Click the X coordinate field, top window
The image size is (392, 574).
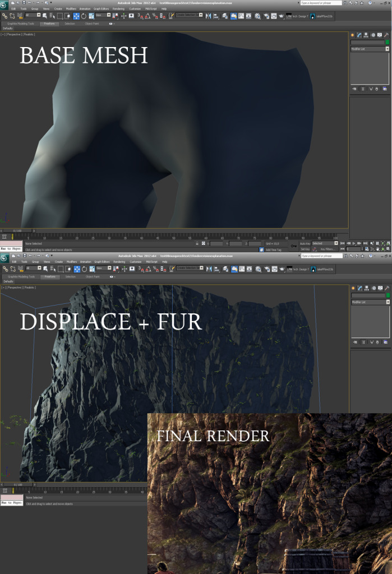click(x=216, y=243)
